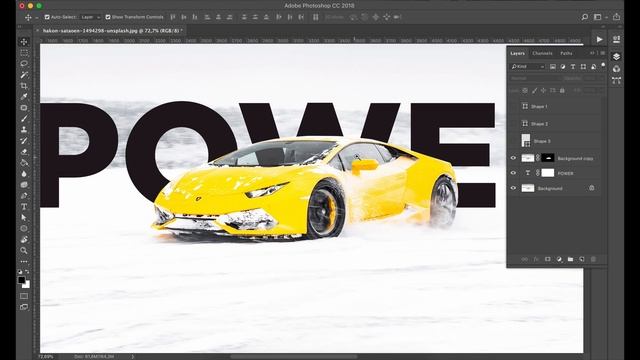Click the background color swatch
Screen dimensions: 640x360
coord(27,284)
